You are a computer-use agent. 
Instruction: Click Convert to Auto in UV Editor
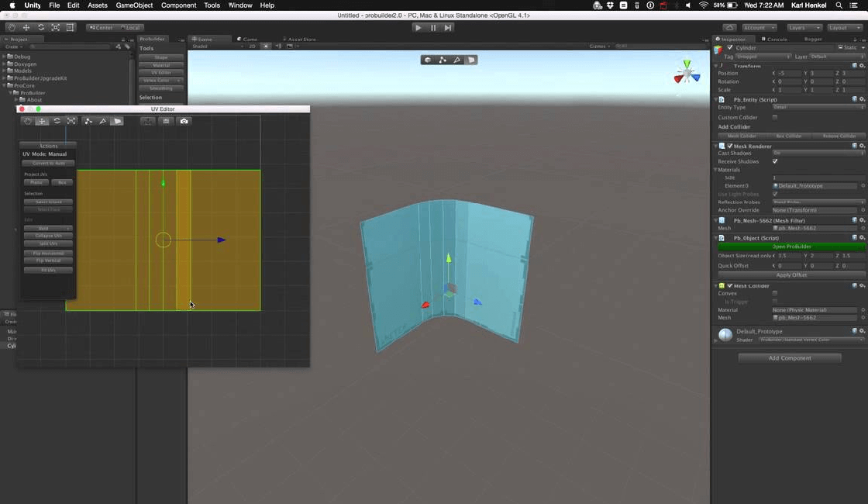48,163
